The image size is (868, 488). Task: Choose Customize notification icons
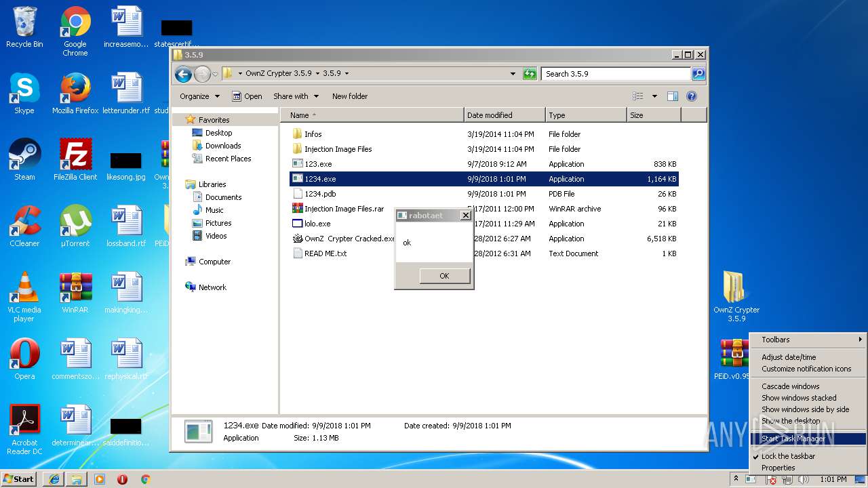pyautogui.click(x=808, y=369)
